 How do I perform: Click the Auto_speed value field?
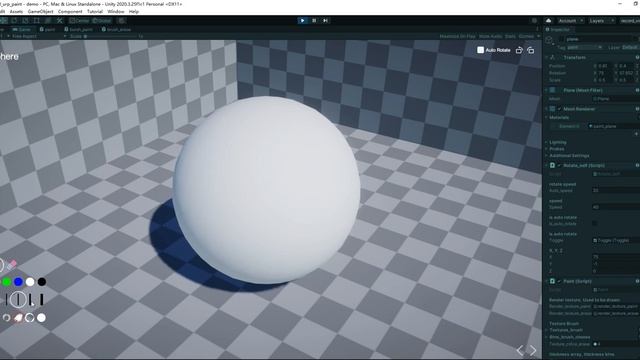point(616,191)
